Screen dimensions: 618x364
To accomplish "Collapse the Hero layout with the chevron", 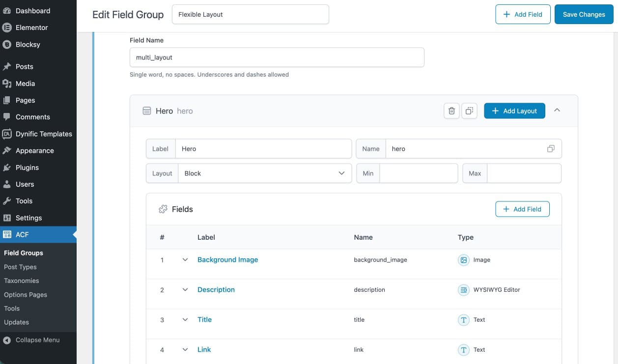I will 557,111.
